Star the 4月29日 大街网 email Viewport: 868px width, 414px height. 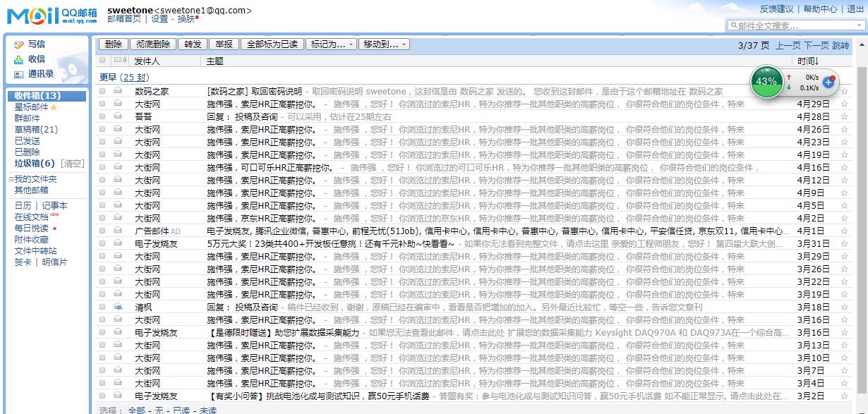[x=844, y=104]
